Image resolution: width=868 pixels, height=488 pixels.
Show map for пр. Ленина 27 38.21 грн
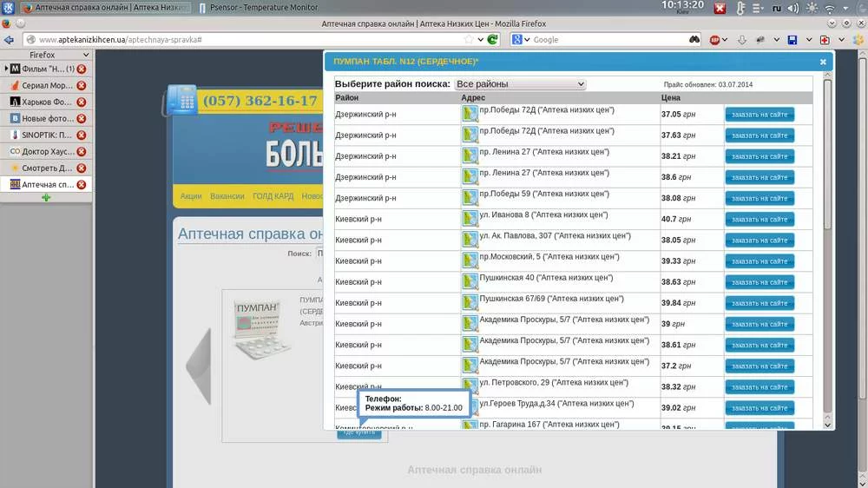point(470,155)
